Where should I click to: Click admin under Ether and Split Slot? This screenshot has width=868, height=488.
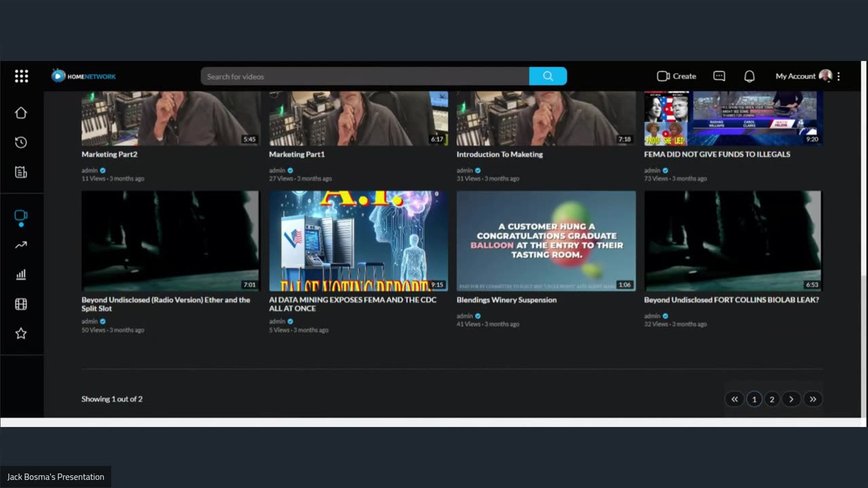coord(90,322)
